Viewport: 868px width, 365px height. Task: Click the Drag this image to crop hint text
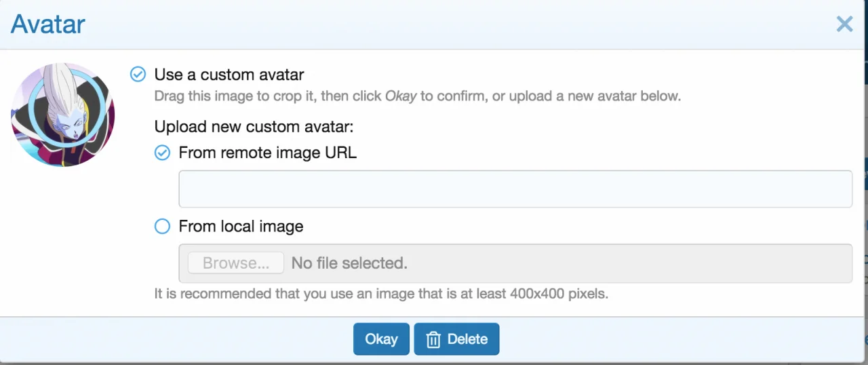(417, 96)
